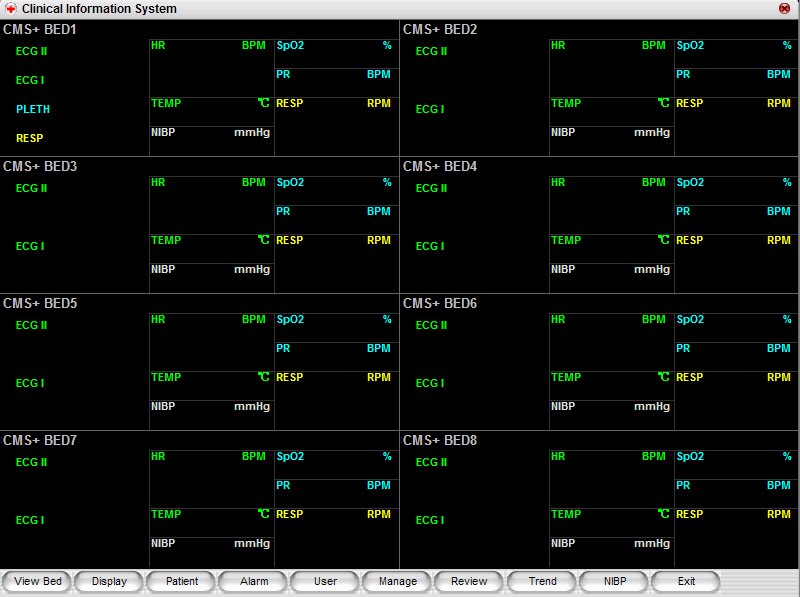Click the SpO2 label in BED8

click(x=690, y=457)
